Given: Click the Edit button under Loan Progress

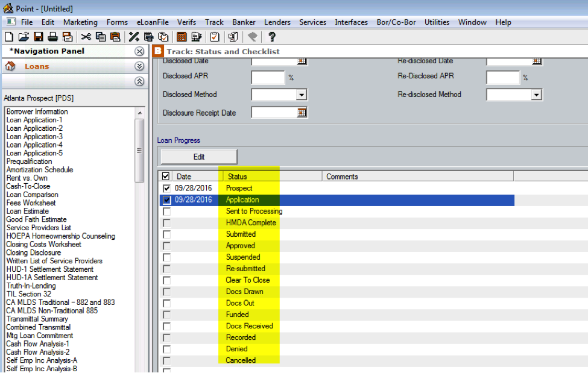Looking at the screenshot, I should (x=198, y=157).
